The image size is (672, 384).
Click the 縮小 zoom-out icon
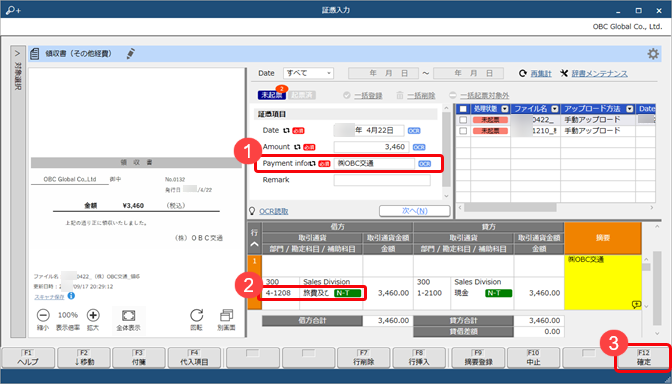(x=43, y=315)
